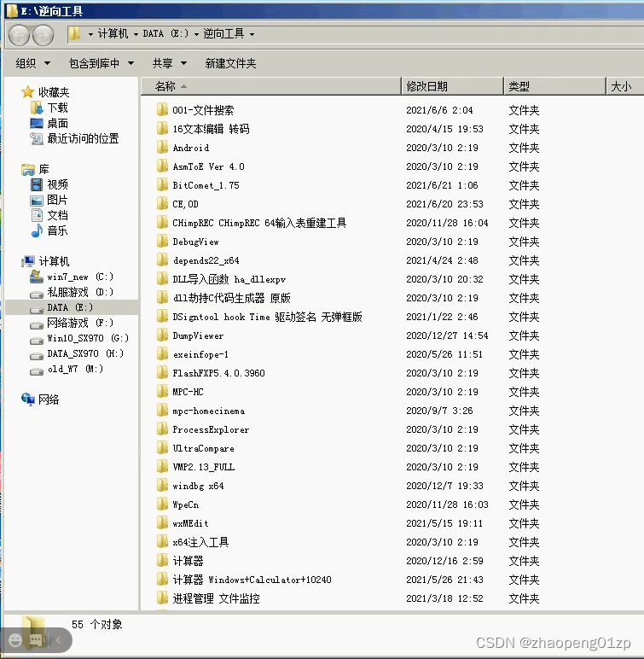Select the 库 libraries icon
Screen dimensions: 644x659
(28, 169)
